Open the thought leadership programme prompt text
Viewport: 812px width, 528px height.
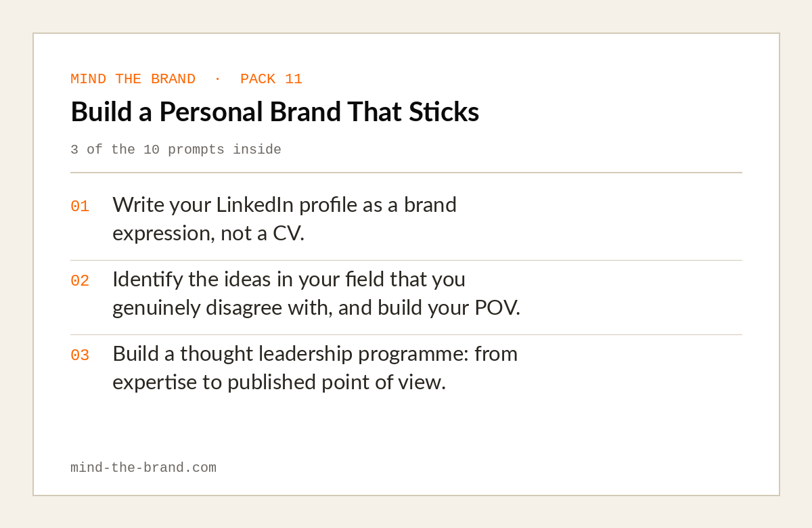(x=315, y=368)
